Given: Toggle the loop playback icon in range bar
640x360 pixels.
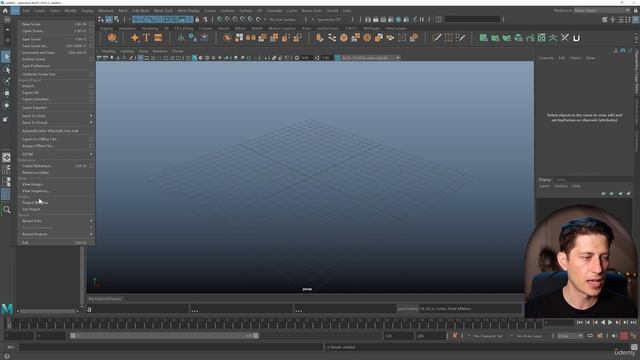Looking at the screenshot, I should coord(590,336).
